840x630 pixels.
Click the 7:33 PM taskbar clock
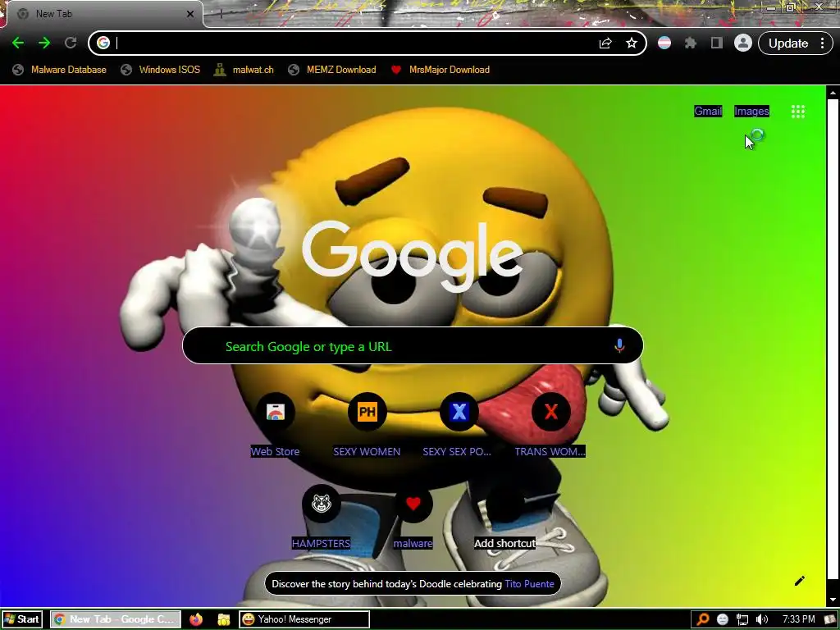tap(798, 619)
